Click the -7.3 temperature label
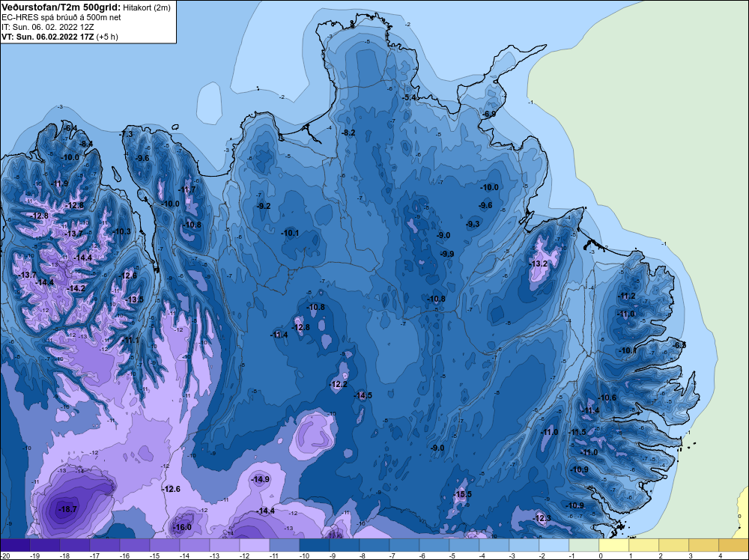 126,135
